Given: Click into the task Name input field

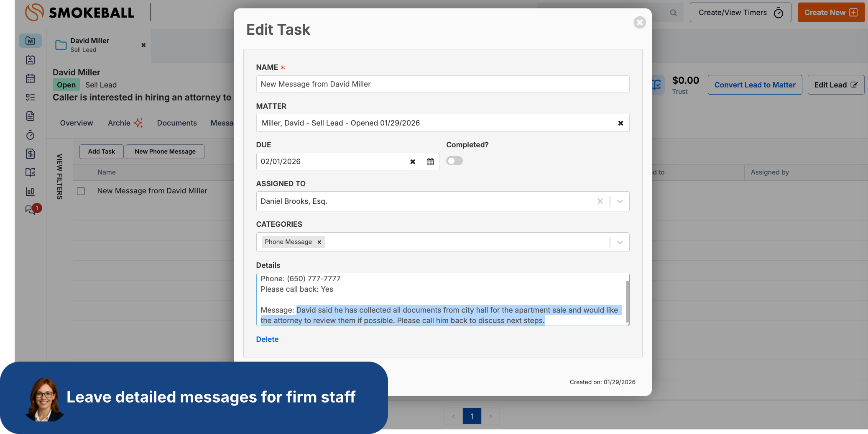Looking at the screenshot, I should click(442, 84).
